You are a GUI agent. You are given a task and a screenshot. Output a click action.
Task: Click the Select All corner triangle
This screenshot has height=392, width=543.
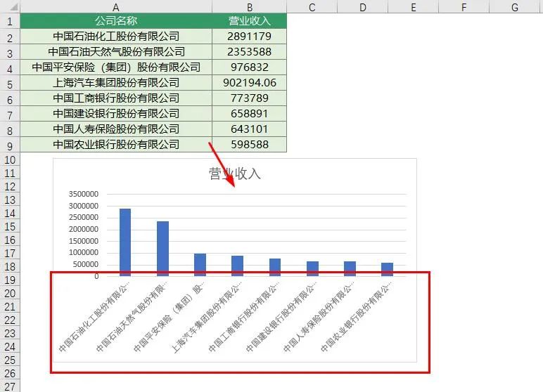(13, 7)
